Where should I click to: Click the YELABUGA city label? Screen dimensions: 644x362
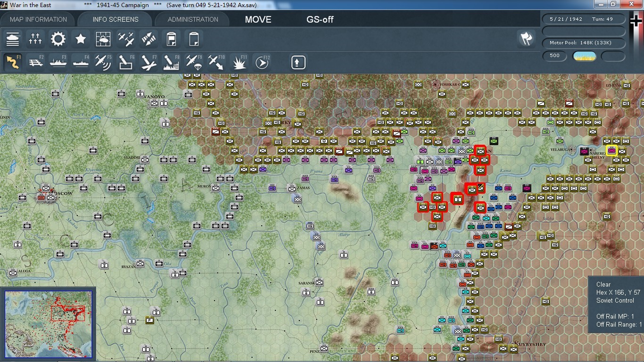point(561,149)
